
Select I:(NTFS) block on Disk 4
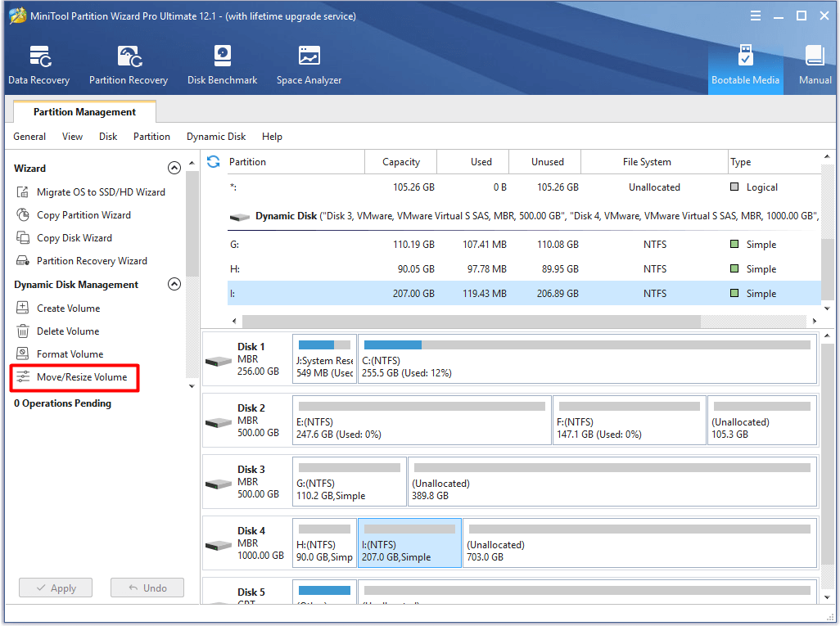[x=410, y=543]
